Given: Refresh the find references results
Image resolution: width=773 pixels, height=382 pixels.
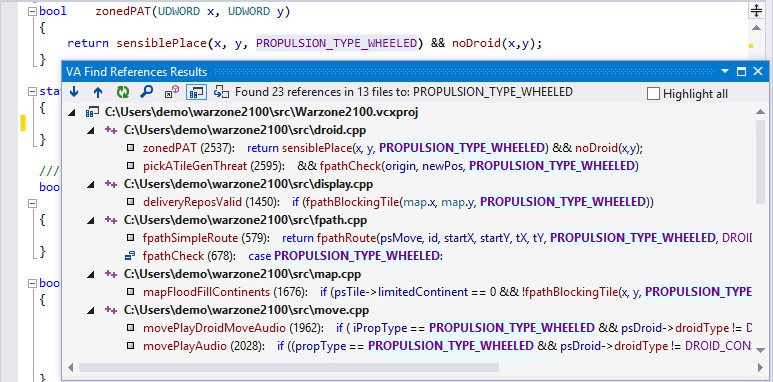Looking at the screenshot, I should click(122, 92).
